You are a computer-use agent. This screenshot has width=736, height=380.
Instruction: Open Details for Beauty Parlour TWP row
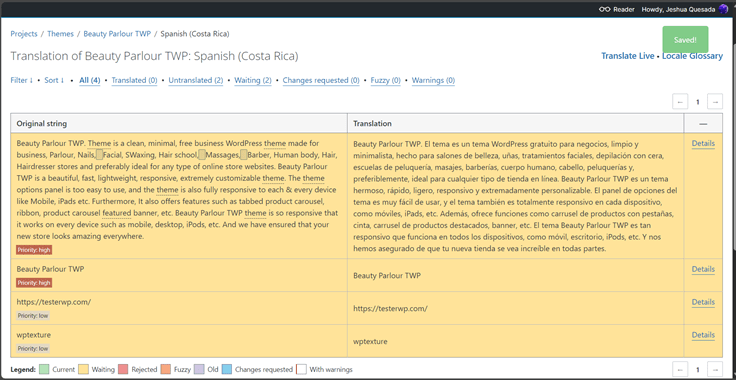click(703, 269)
